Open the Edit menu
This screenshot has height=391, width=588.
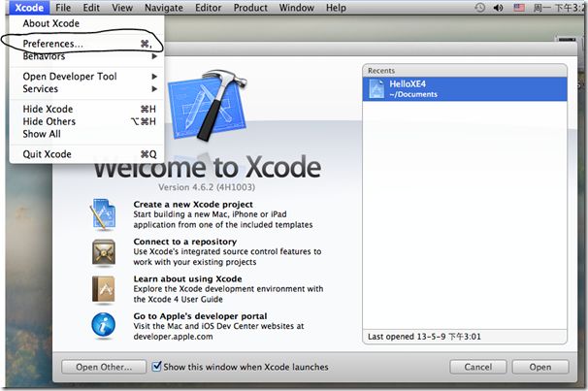pyautogui.click(x=91, y=8)
